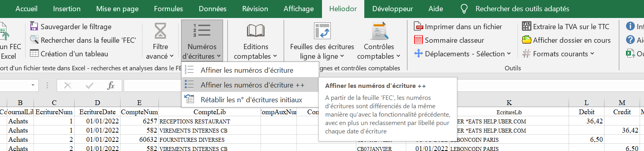The height and width of the screenshot is (151, 644).
Task: Open Rechercher dans la feuille 'FEC' search
Action: [83, 40]
